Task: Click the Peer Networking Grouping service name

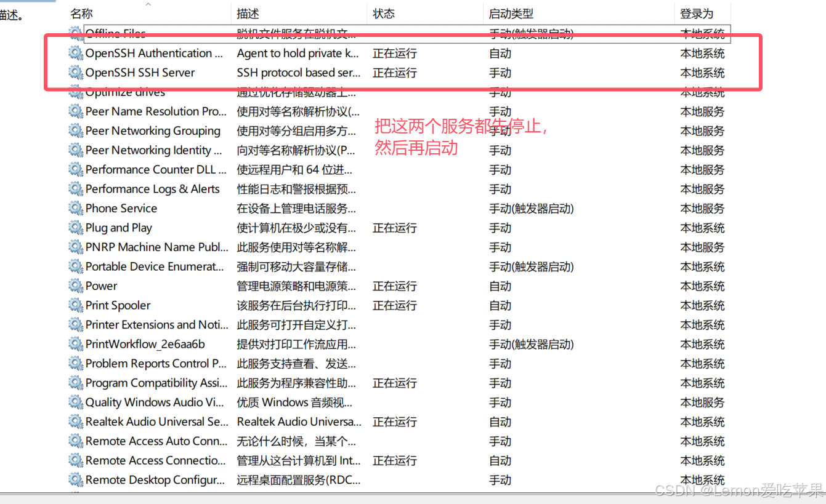Action: point(153,131)
